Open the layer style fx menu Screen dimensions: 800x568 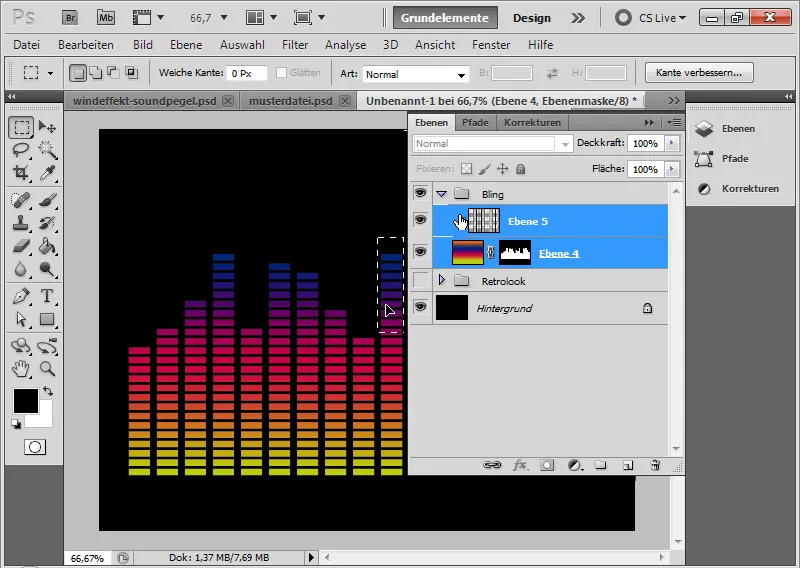520,465
